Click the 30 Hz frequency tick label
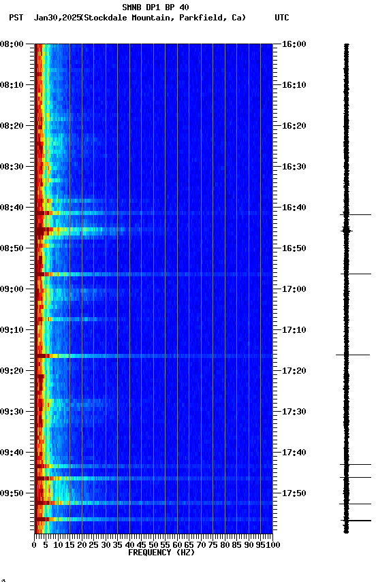Image resolution: width=376 pixels, height=588 pixels. coord(106,545)
